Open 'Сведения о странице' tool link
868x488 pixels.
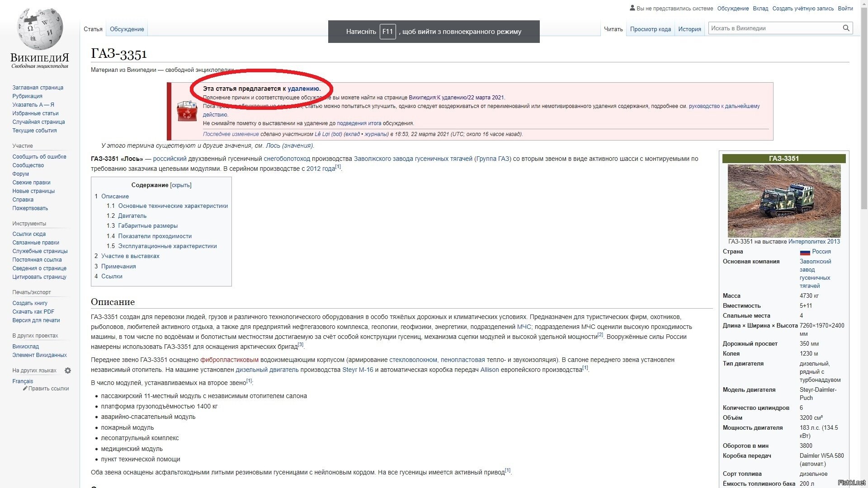[x=39, y=268]
